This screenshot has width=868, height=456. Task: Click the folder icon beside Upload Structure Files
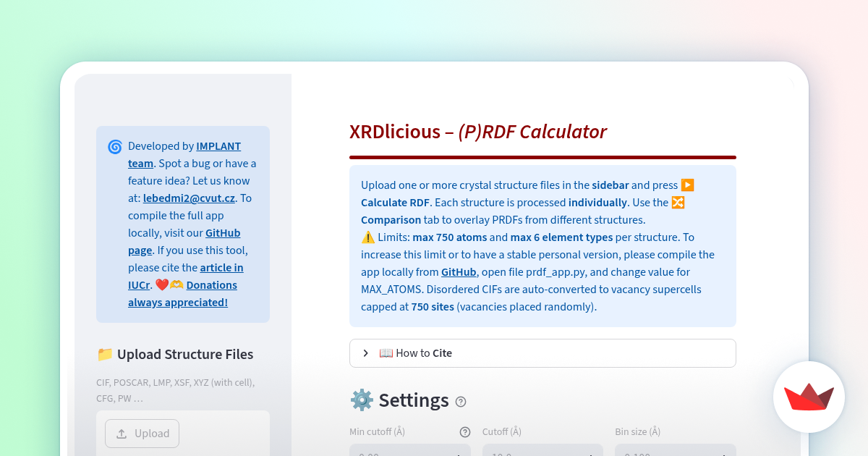click(x=105, y=355)
